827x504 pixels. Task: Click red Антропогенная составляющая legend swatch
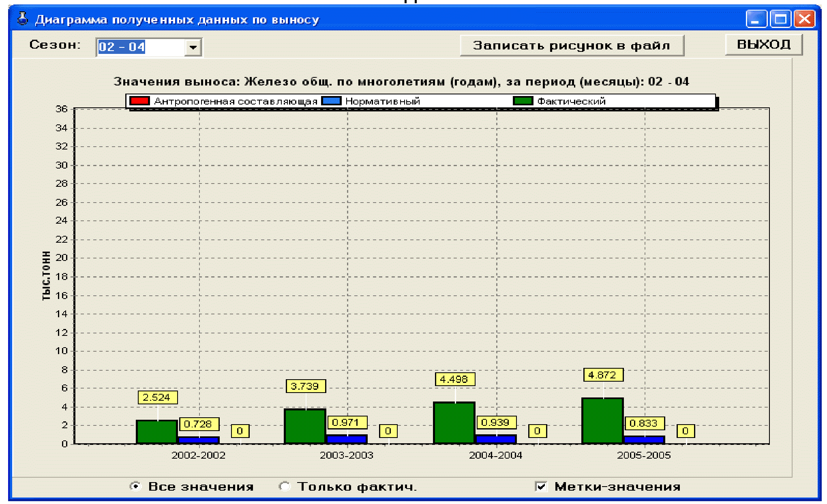click(x=140, y=101)
